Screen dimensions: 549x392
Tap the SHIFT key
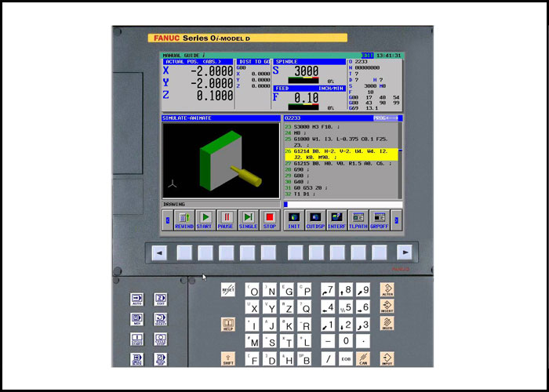click(228, 359)
